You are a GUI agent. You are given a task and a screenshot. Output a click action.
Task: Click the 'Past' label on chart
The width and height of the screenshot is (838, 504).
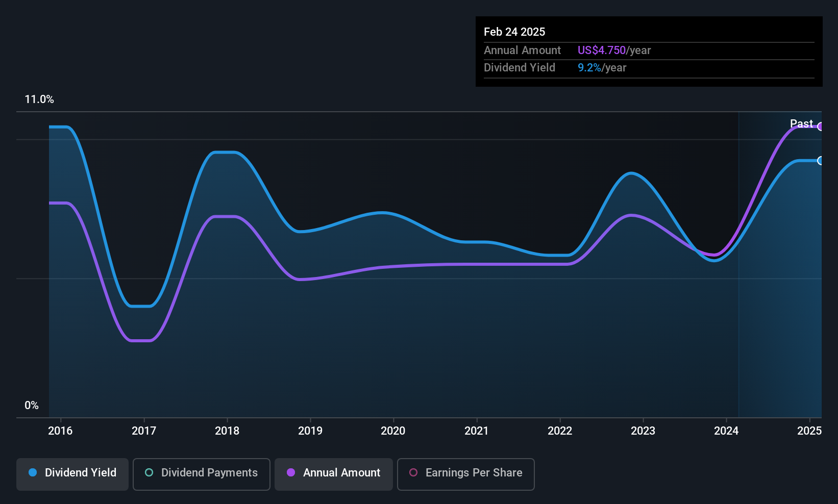coord(801,123)
